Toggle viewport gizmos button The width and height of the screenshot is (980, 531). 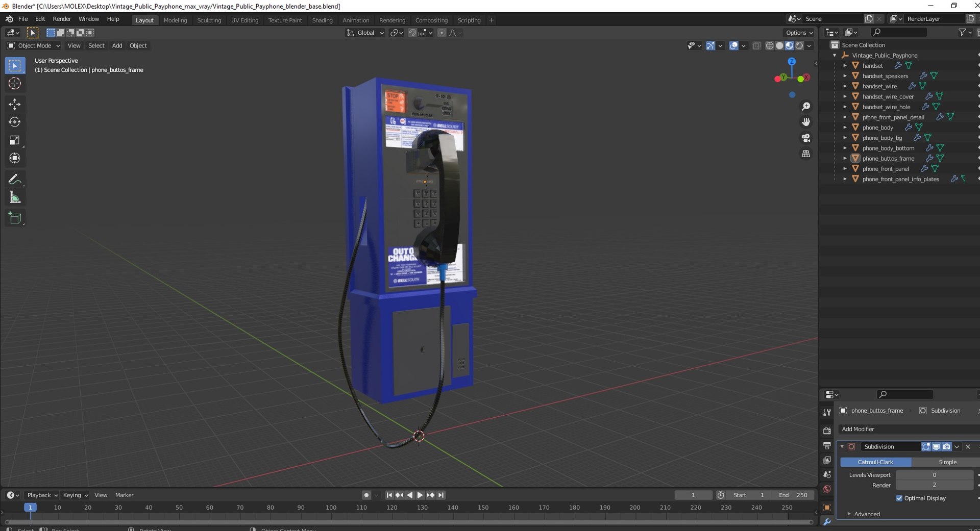tap(710, 46)
